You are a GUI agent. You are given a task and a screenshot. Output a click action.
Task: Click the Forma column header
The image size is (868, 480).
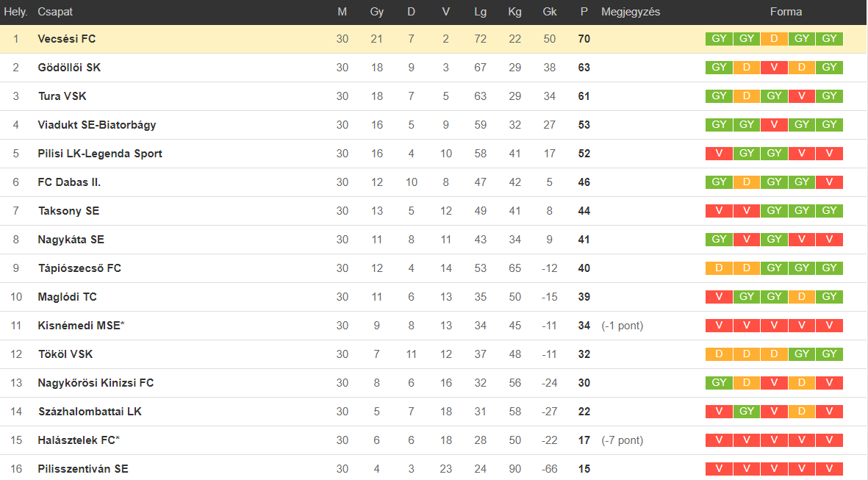[786, 12]
